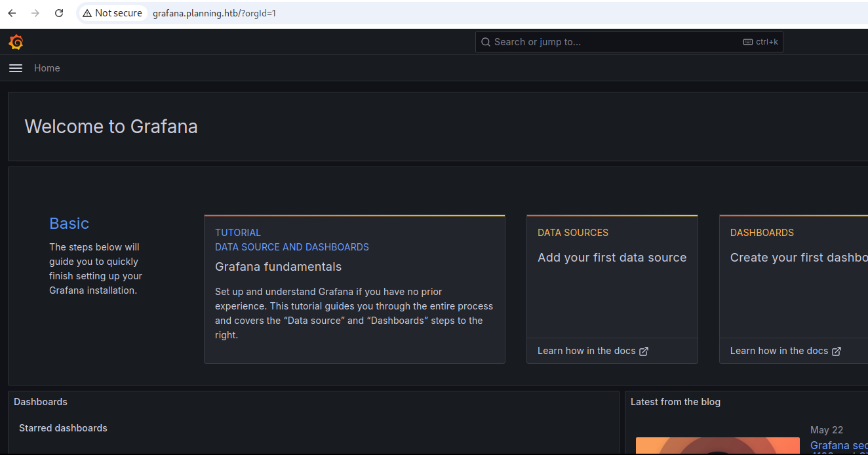The width and height of the screenshot is (868, 455).
Task: Open "Learn how in the docs" for dashboards
Action: 779,351
